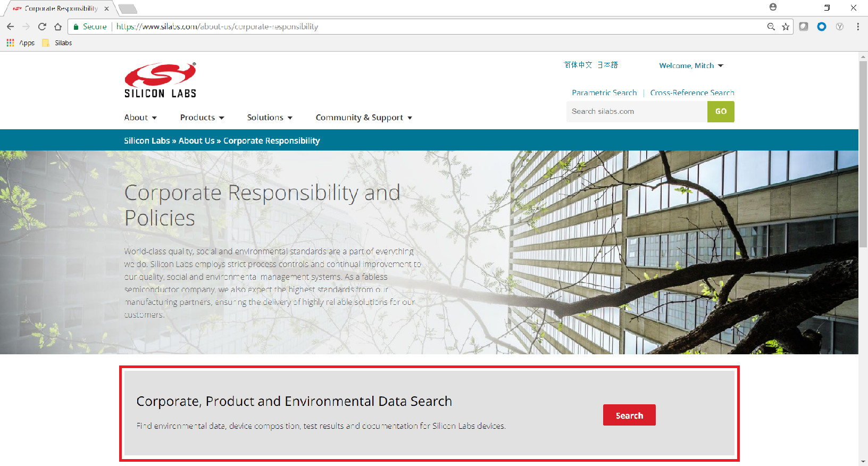
Task: Go back with the browser back arrow
Action: pyautogui.click(x=11, y=27)
